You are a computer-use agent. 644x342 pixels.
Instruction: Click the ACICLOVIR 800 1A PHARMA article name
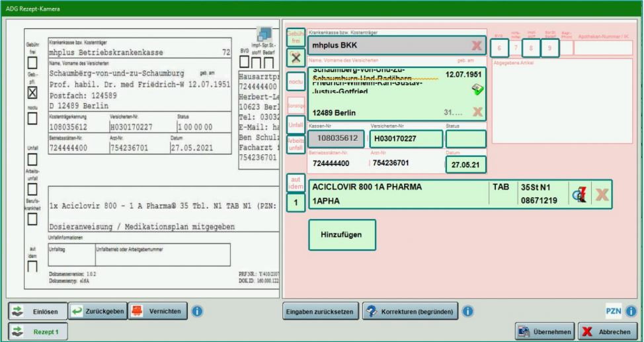pyautogui.click(x=367, y=187)
